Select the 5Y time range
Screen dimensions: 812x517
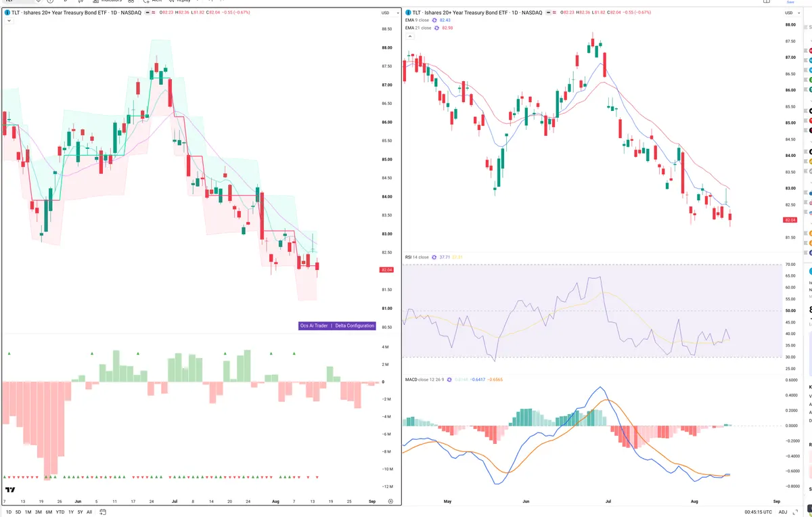[80, 512]
